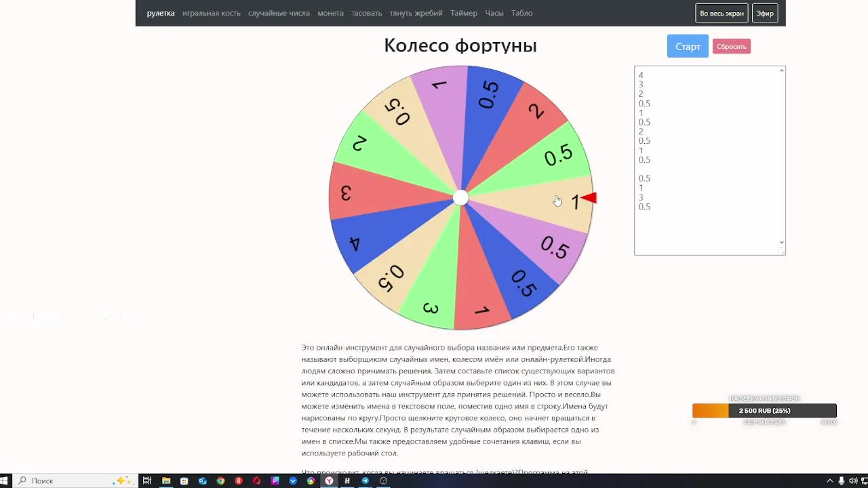Open the рулетка page

click(161, 13)
